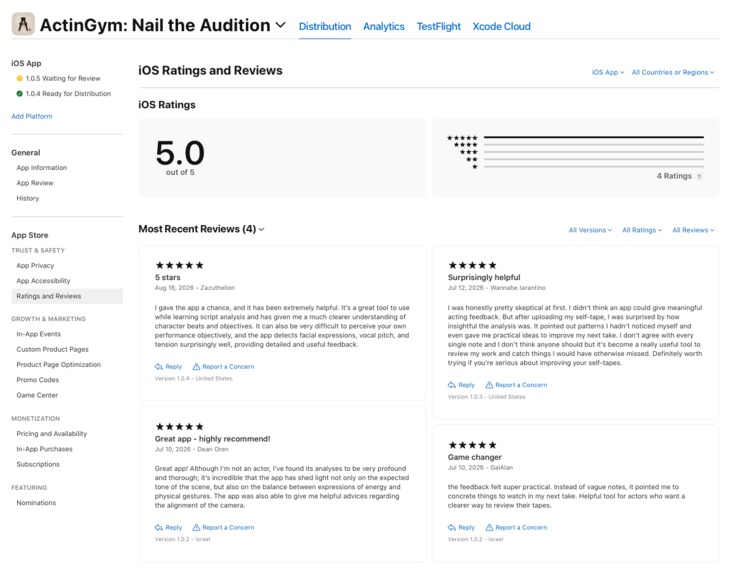Open Subscriptions
This screenshot has width=734, height=573.
pos(38,464)
